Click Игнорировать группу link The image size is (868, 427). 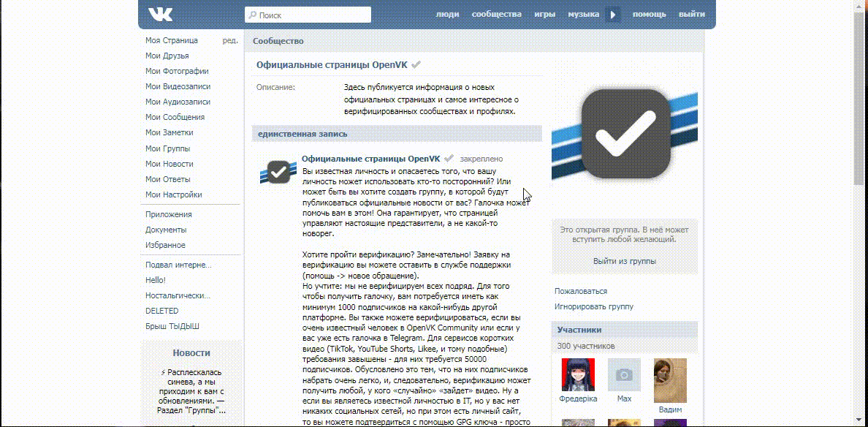(x=594, y=306)
